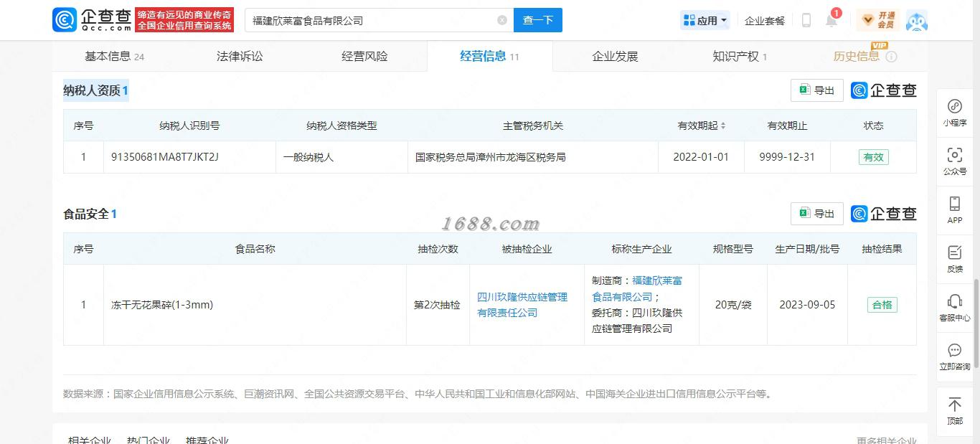Click the 查一下 search button
The height and width of the screenshot is (444, 980).
[x=538, y=20]
